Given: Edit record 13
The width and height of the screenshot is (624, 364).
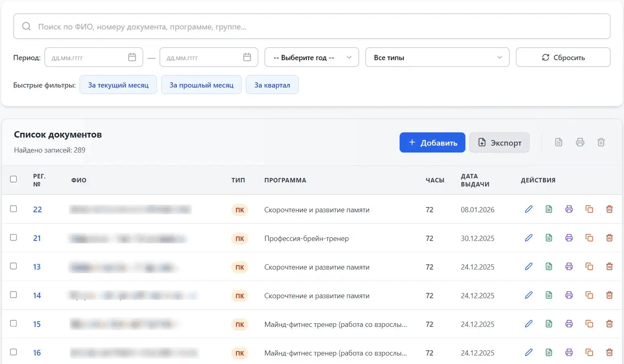Looking at the screenshot, I should (x=529, y=266).
